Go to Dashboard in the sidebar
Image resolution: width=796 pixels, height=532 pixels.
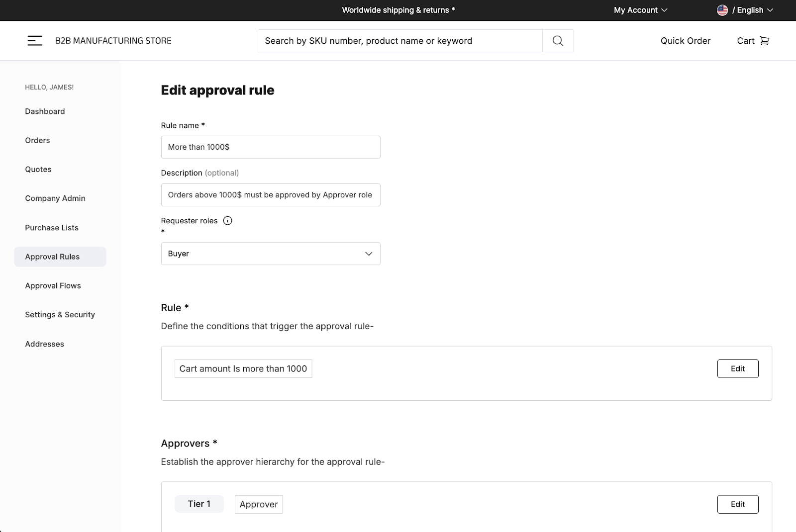coord(45,111)
